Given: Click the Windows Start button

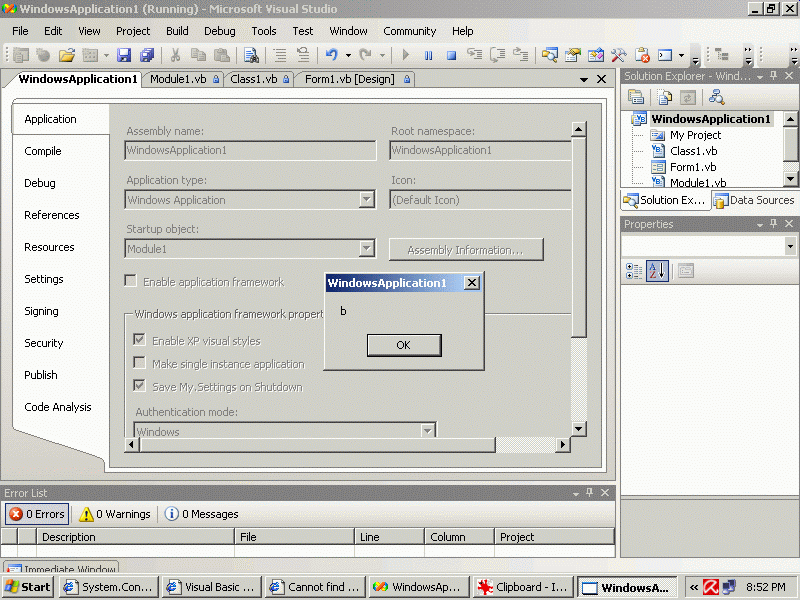Looking at the screenshot, I should click(28, 587).
